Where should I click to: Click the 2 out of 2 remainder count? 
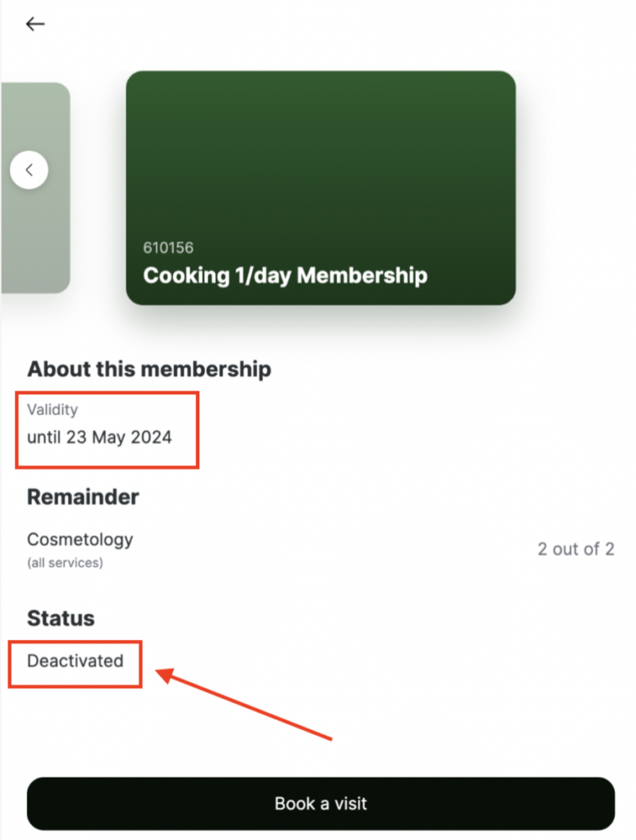pyautogui.click(x=575, y=549)
